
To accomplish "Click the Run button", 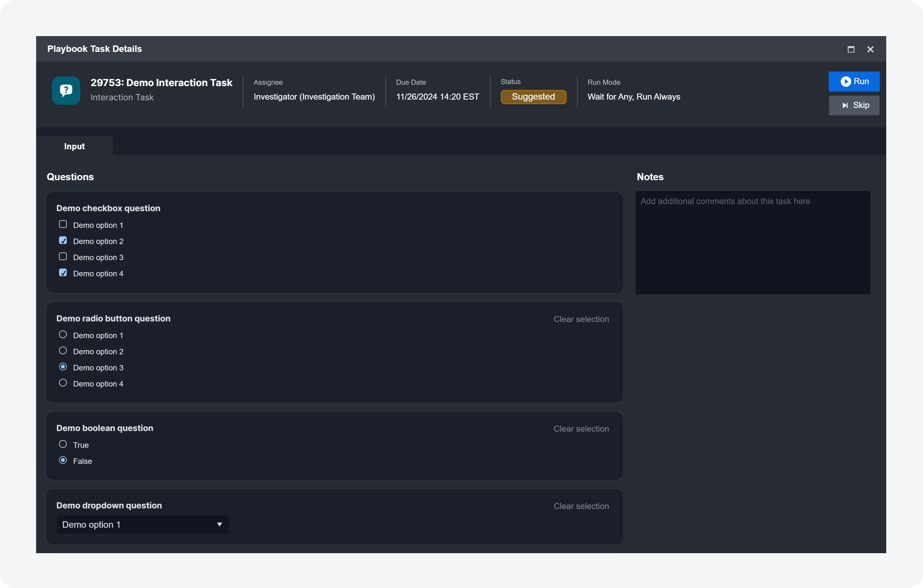I will [854, 82].
